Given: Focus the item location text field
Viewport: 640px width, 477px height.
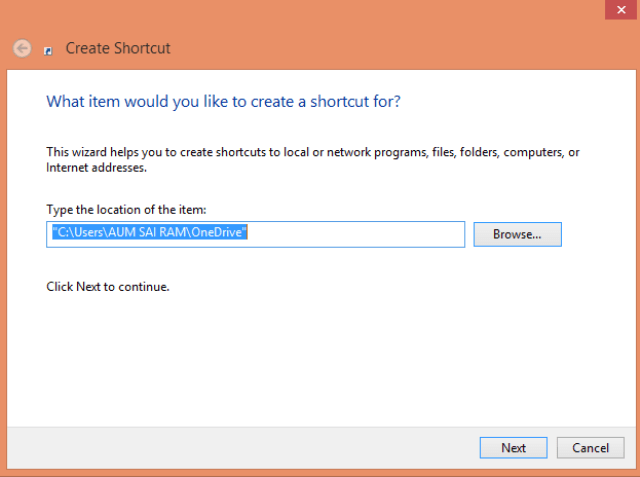Looking at the screenshot, I should click(256, 234).
